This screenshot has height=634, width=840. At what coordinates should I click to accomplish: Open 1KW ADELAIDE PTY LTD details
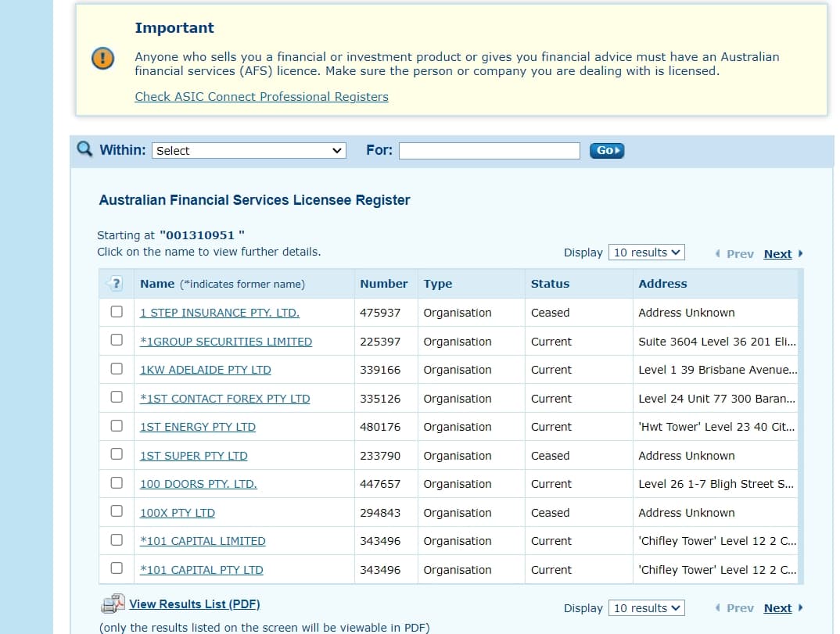(x=206, y=370)
